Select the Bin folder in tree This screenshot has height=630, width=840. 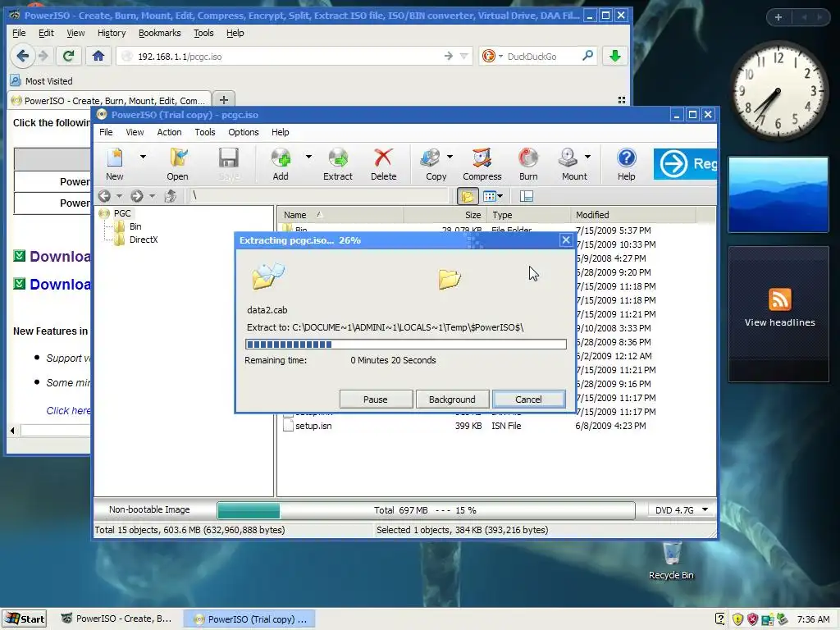(x=135, y=226)
